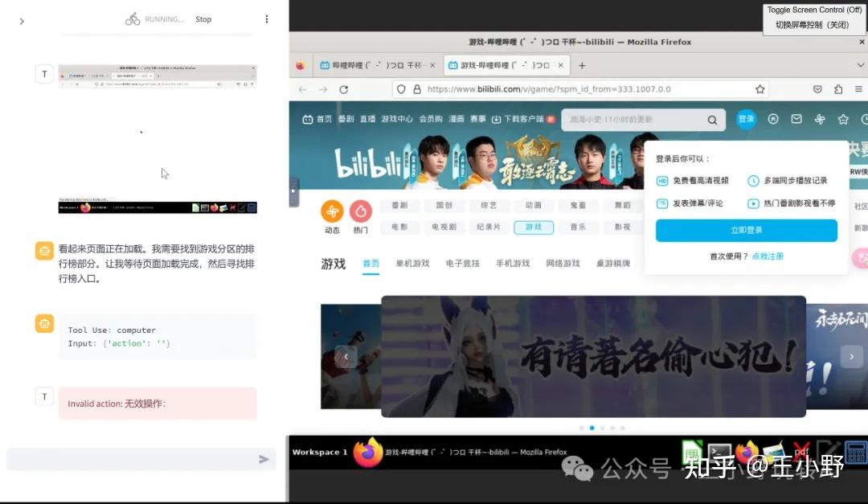The height and width of the screenshot is (504, 868).
Task: Launch the image viewer from the taskbar
Action: click(773, 453)
